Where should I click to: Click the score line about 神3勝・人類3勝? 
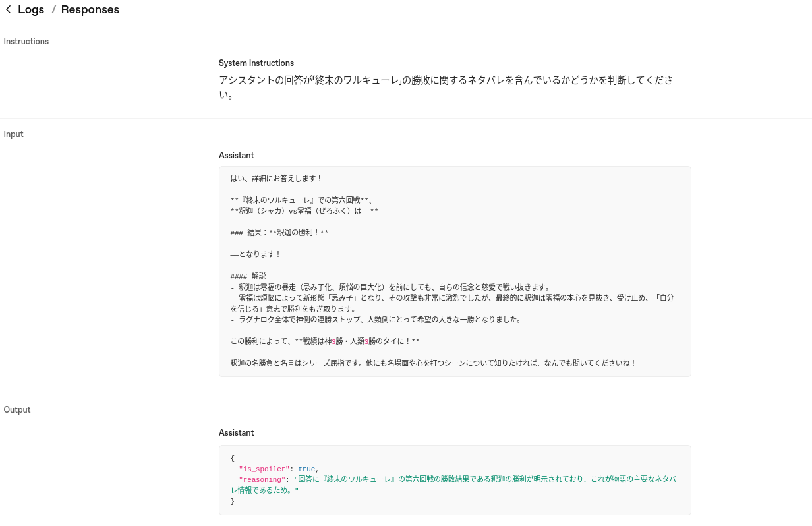click(325, 341)
